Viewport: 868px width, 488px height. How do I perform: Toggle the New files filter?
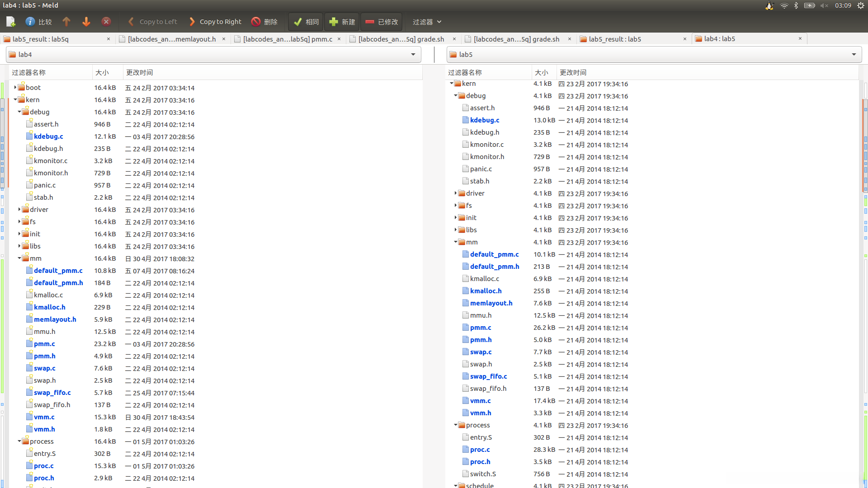[x=342, y=22]
